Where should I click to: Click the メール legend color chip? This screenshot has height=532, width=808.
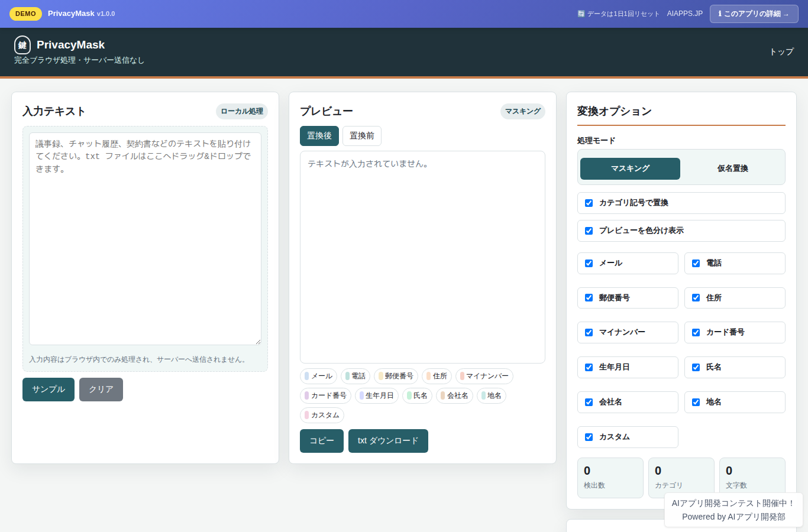pyautogui.click(x=318, y=376)
